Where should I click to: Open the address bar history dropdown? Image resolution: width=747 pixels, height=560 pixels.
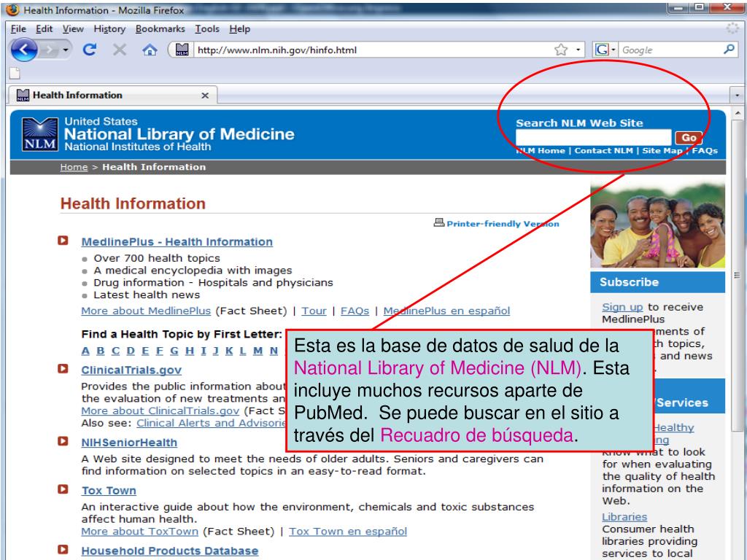coord(578,50)
